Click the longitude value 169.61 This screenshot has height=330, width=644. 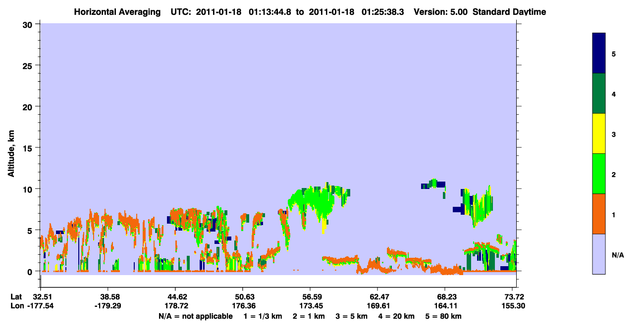377,306
